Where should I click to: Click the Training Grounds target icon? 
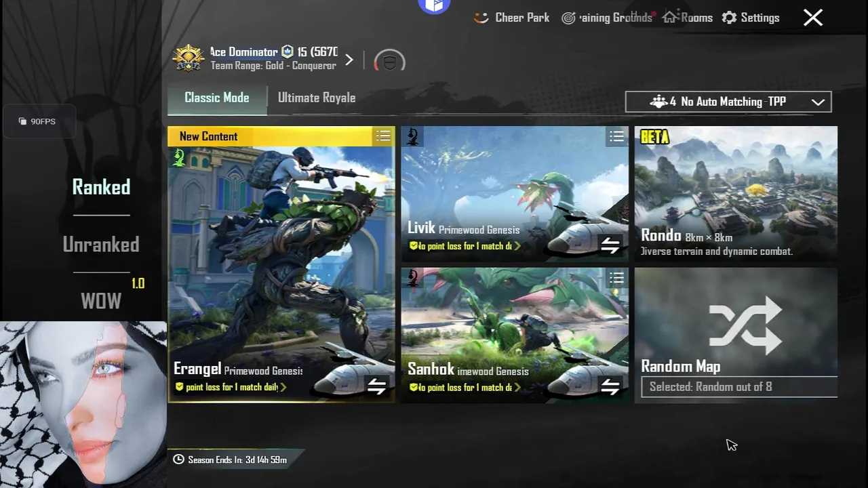[568, 18]
